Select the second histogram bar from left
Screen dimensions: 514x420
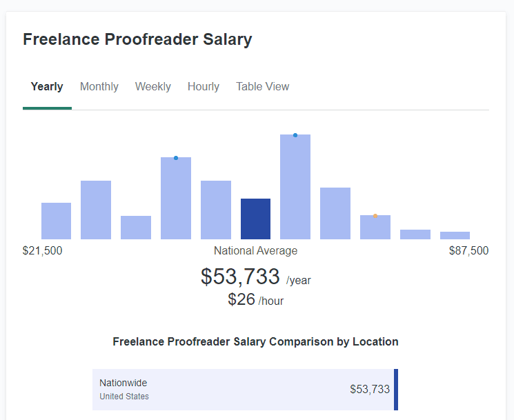pyautogui.click(x=96, y=210)
